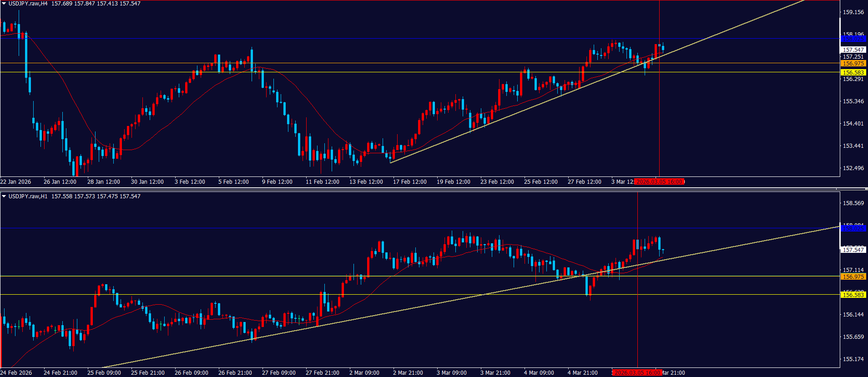Select orange 156.975 price label on H4 chart

853,64
